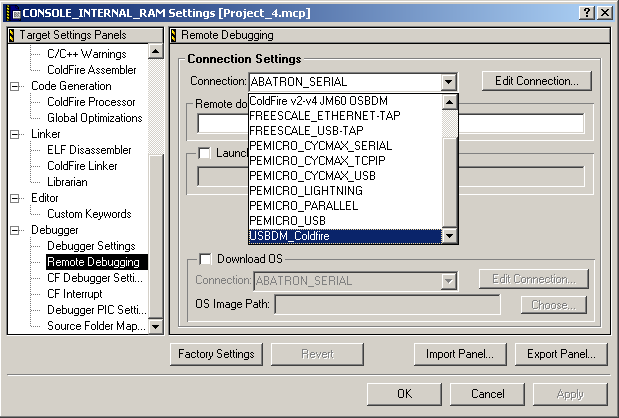Select USBDM_Coldfire from the connection list
The width and height of the screenshot is (619, 418).
tap(345, 236)
